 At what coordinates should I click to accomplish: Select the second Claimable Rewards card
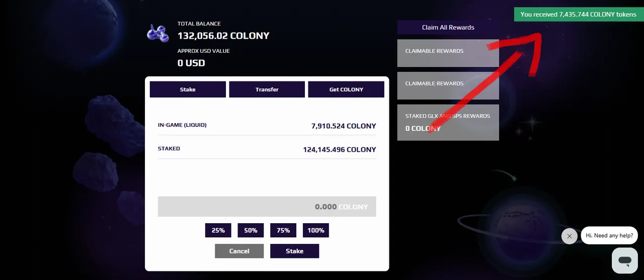coord(448,85)
